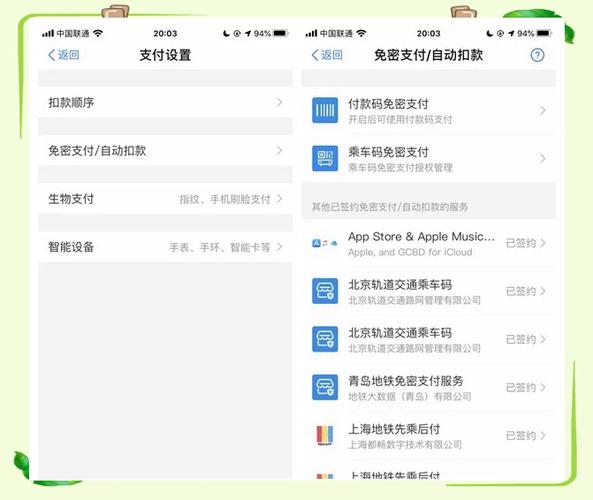
Task: Tap the App Store & Apple Music icon
Action: coord(325,243)
